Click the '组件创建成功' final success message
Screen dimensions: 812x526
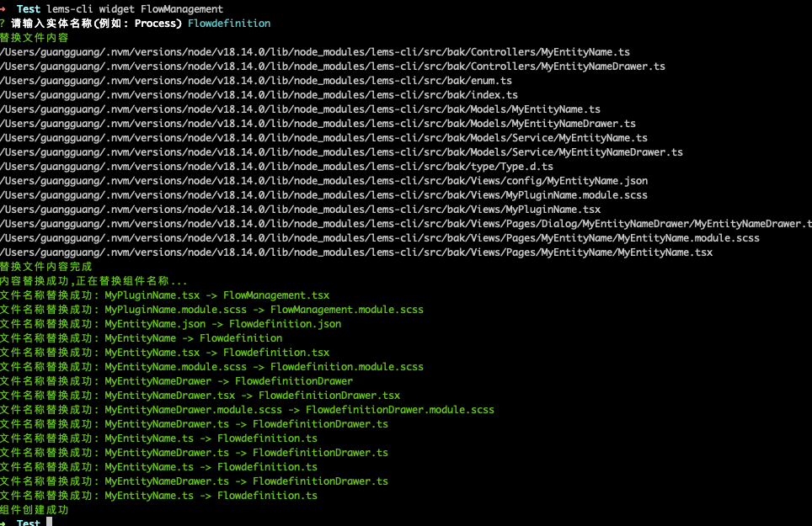[35, 510]
